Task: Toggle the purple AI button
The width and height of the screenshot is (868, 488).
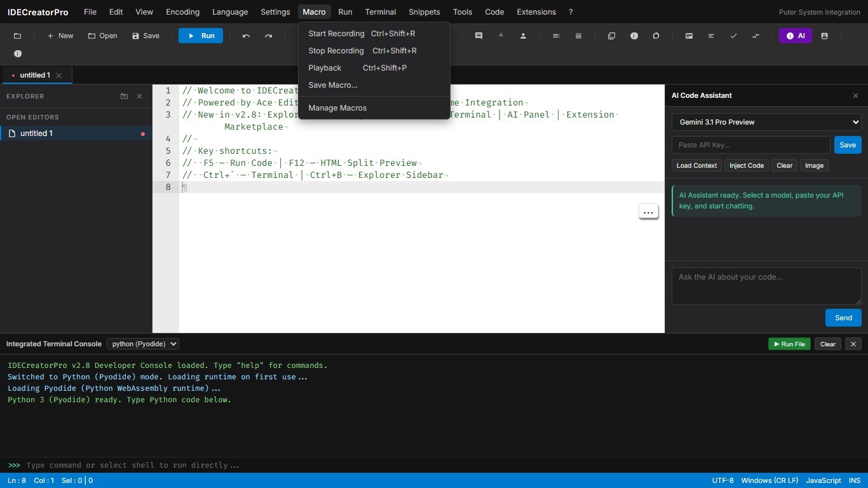Action: pyautogui.click(x=796, y=36)
